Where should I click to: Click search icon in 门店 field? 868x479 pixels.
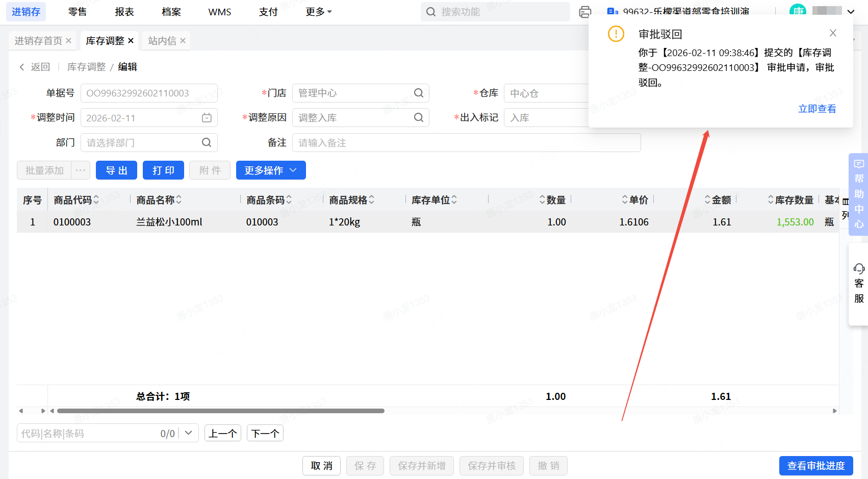(419, 93)
